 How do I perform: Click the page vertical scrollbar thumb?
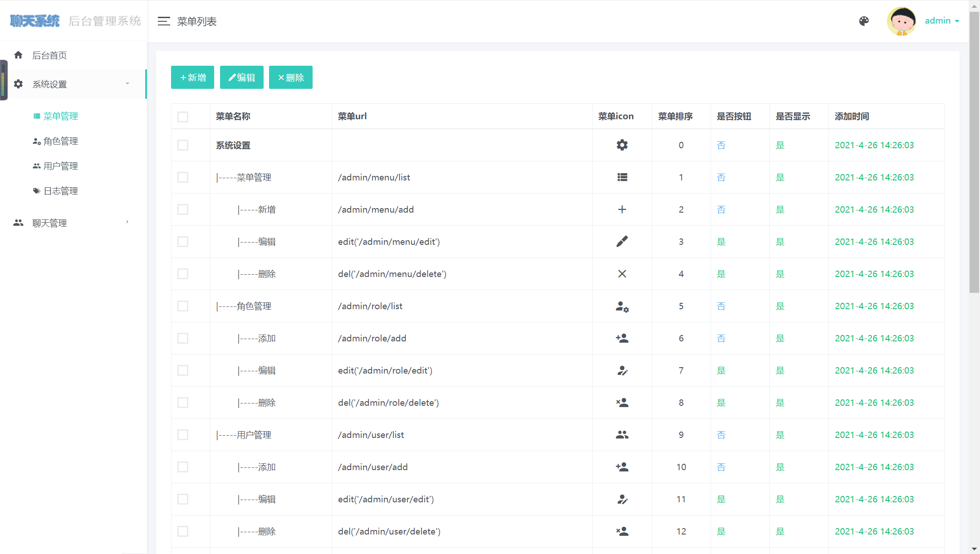[974, 152]
